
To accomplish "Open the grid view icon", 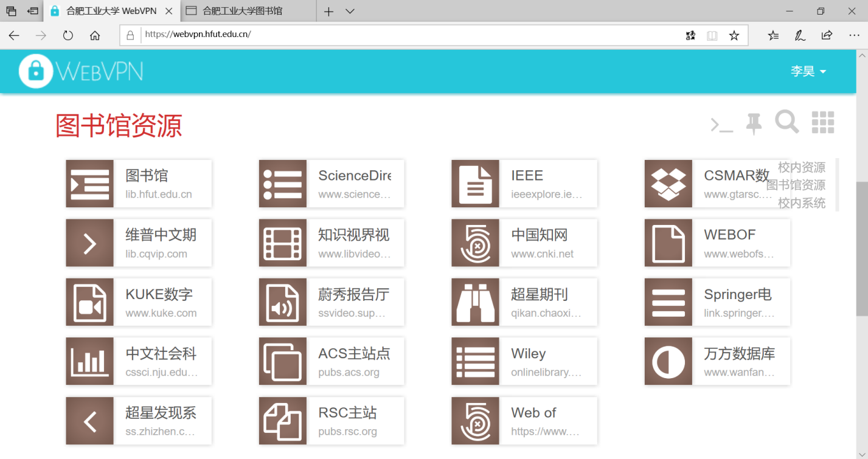I will [x=823, y=122].
